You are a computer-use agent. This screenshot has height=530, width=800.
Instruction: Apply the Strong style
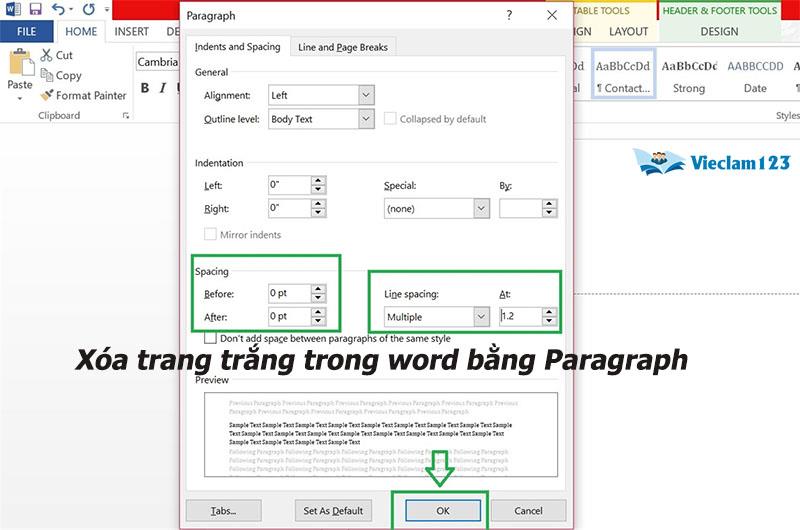[689, 74]
